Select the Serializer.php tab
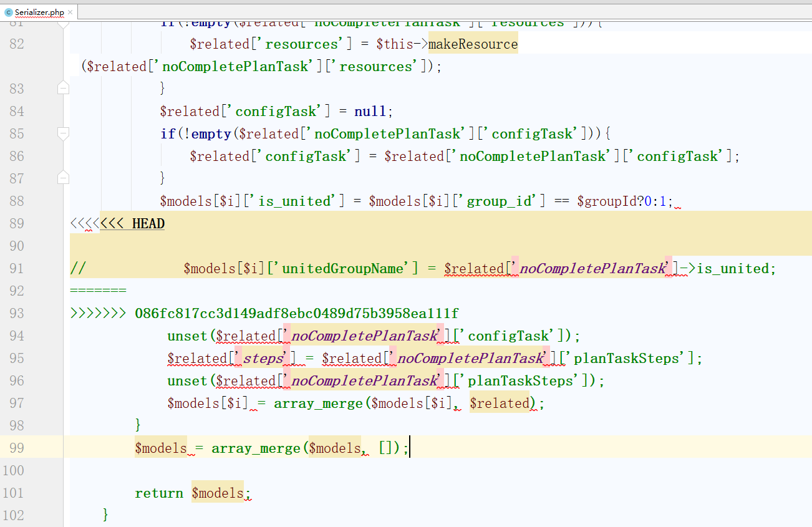Image resolution: width=812 pixels, height=527 pixels. coord(39,12)
